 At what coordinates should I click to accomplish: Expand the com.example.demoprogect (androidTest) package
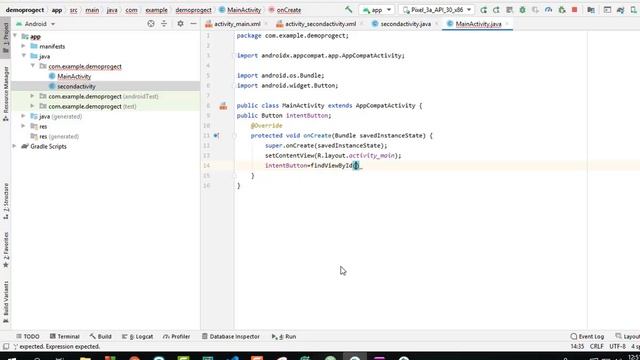click(x=33, y=96)
